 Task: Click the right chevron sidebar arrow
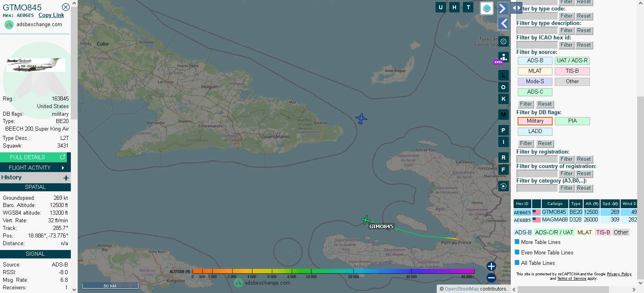[x=503, y=8]
